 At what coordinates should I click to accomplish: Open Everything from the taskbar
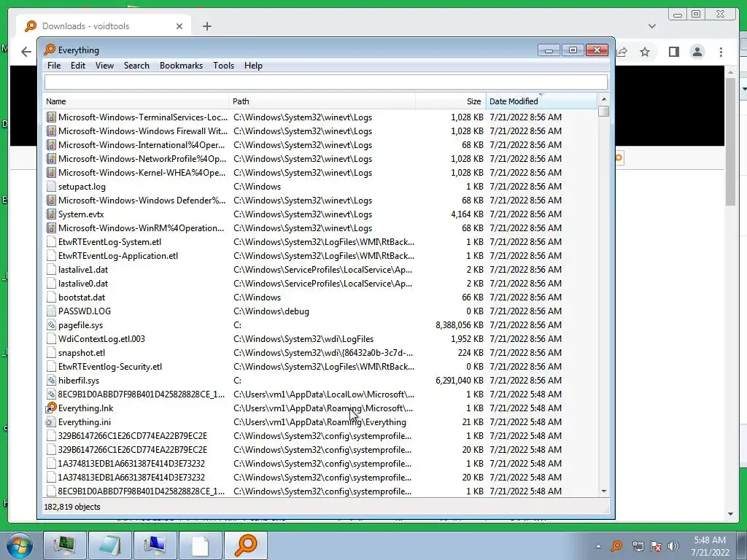pyautogui.click(x=246, y=545)
